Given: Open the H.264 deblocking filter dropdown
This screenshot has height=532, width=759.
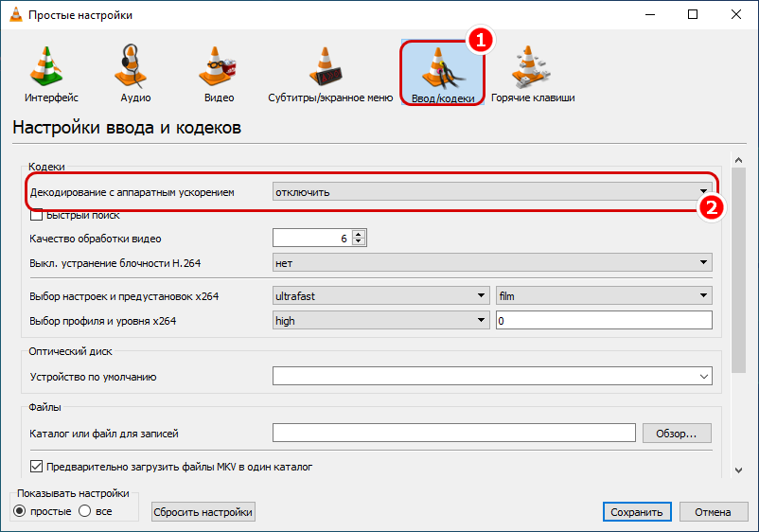Looking at the screenshot, I should tap(492, 263).
